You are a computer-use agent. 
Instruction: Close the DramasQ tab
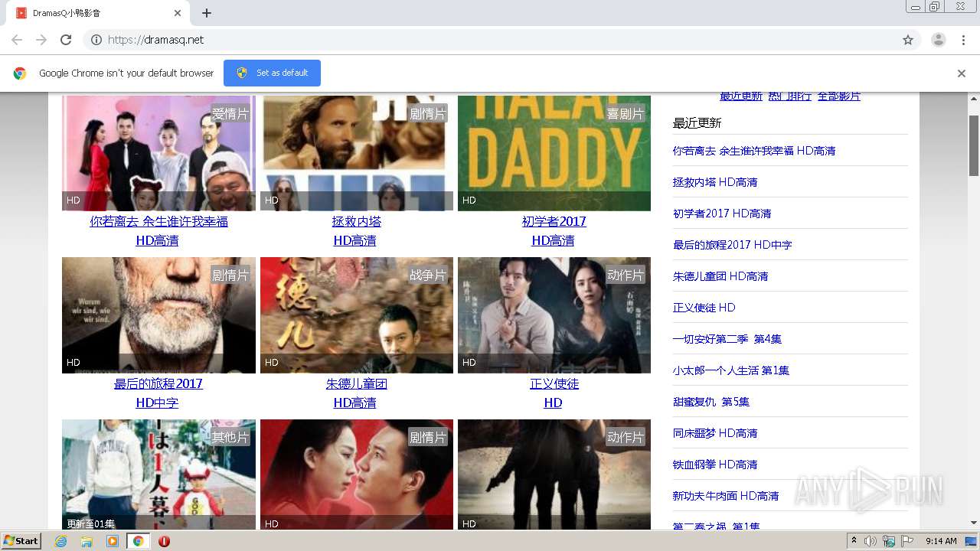[178, 13]
